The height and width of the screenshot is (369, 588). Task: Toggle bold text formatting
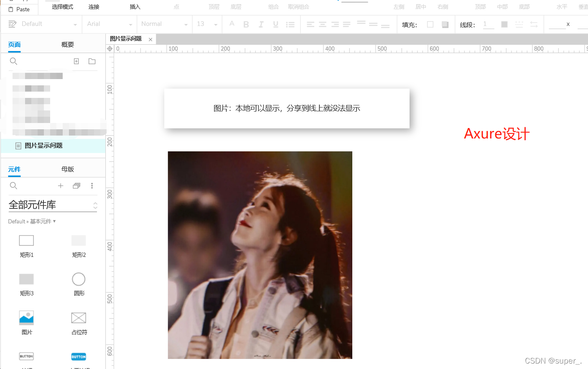pos(246,24)
